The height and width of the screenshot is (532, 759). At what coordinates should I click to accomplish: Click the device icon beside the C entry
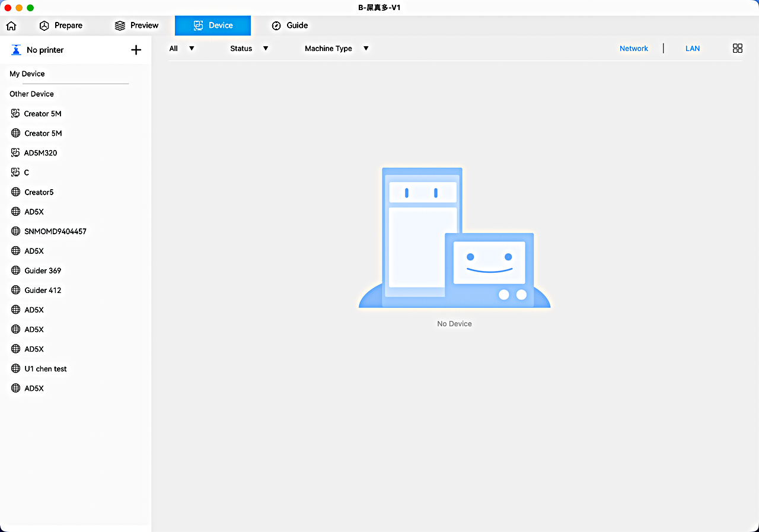tap(15, 172)
